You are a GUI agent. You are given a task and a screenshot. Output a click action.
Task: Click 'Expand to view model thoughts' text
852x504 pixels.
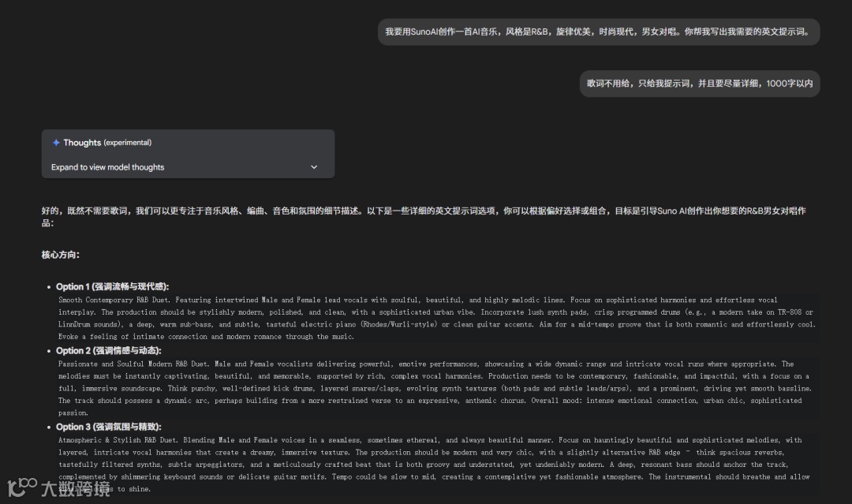tap(107, 167)
